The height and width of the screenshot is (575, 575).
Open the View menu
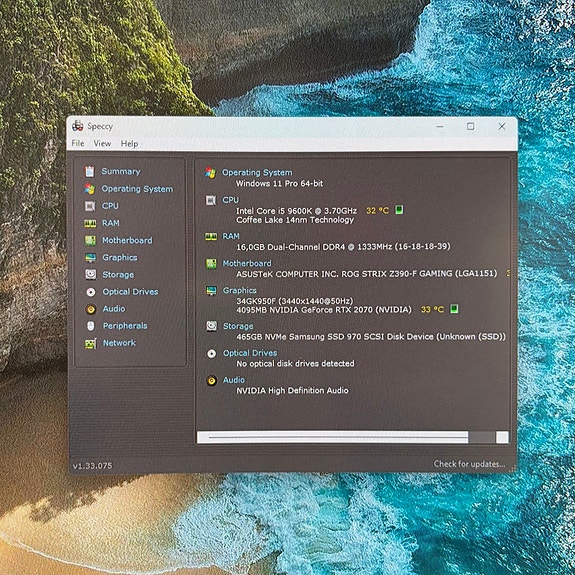[102, 143]
